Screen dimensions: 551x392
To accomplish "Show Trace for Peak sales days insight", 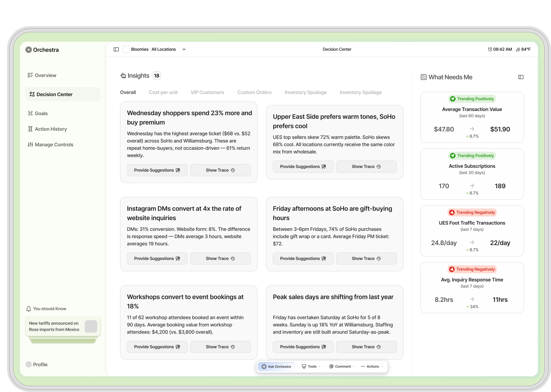I will click(x=366, y=347).
